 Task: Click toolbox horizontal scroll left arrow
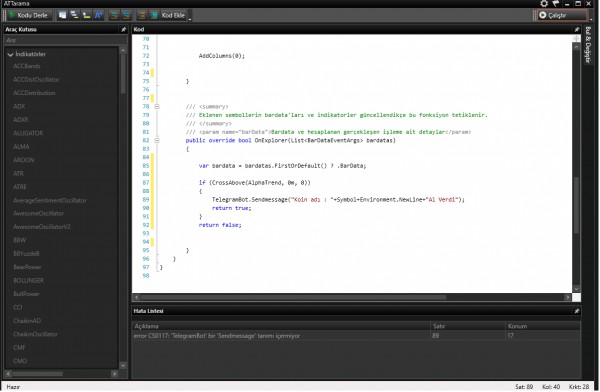[x=8, y=374]
